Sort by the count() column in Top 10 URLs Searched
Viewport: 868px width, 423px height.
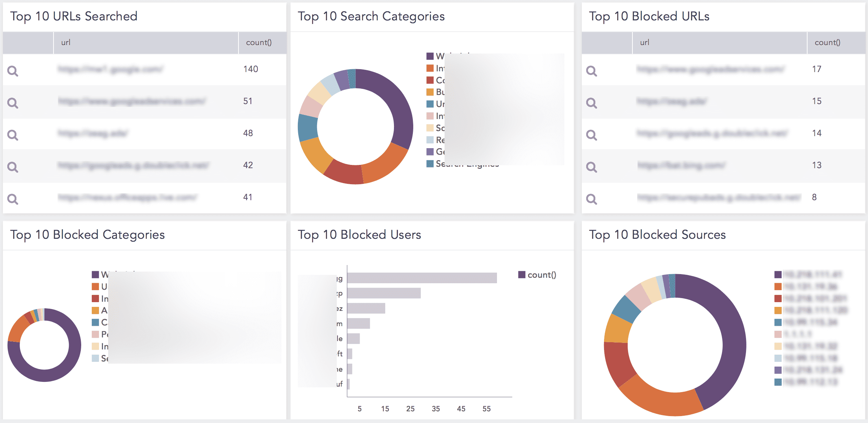pos(259,42)
